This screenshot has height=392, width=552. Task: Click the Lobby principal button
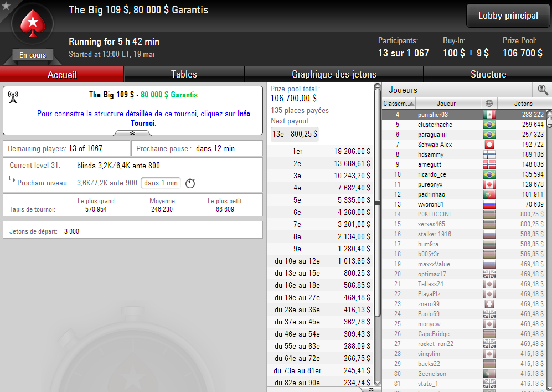tap(508, 16)
